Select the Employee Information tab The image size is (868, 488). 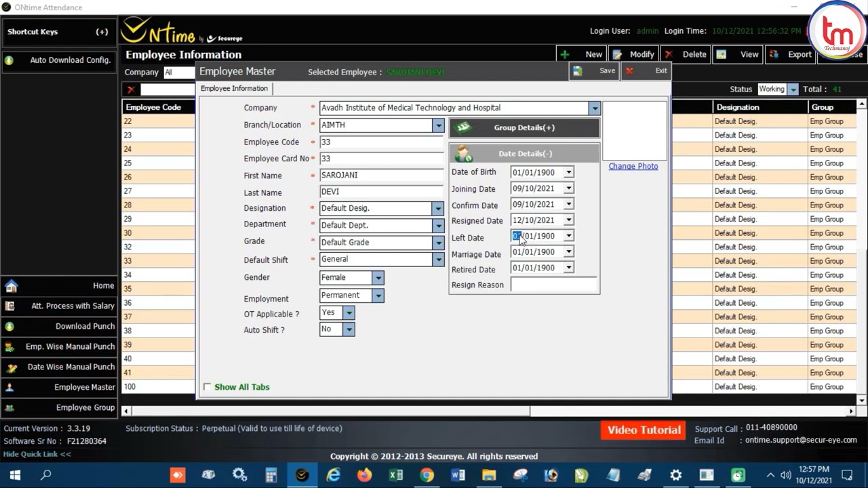tap(234, 89)
